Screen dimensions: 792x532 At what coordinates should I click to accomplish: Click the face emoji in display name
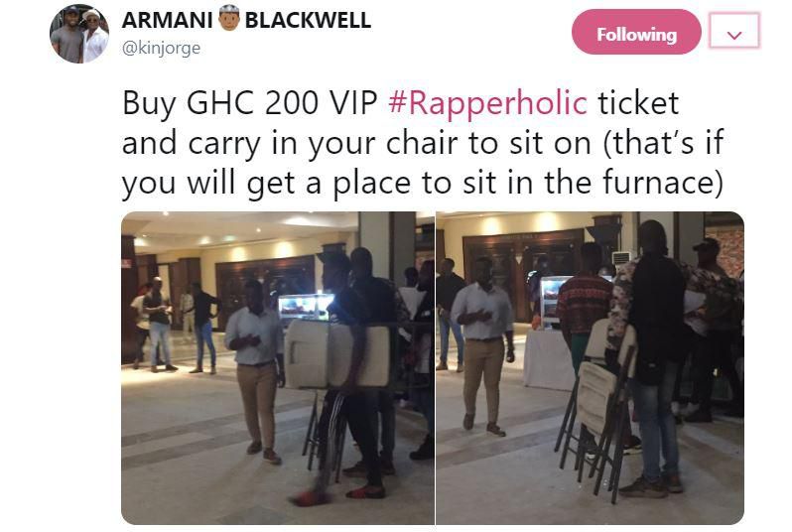click(x=229, y=18)
